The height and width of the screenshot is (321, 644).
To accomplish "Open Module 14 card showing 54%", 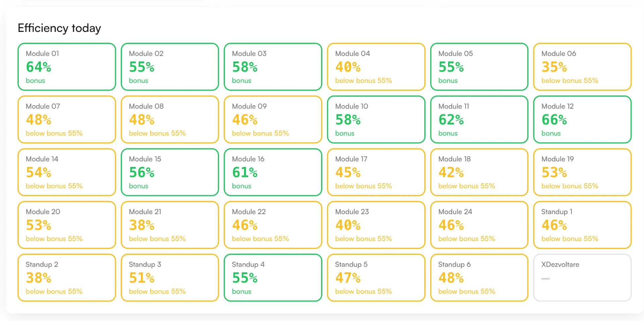I will (x=67, y=172).
